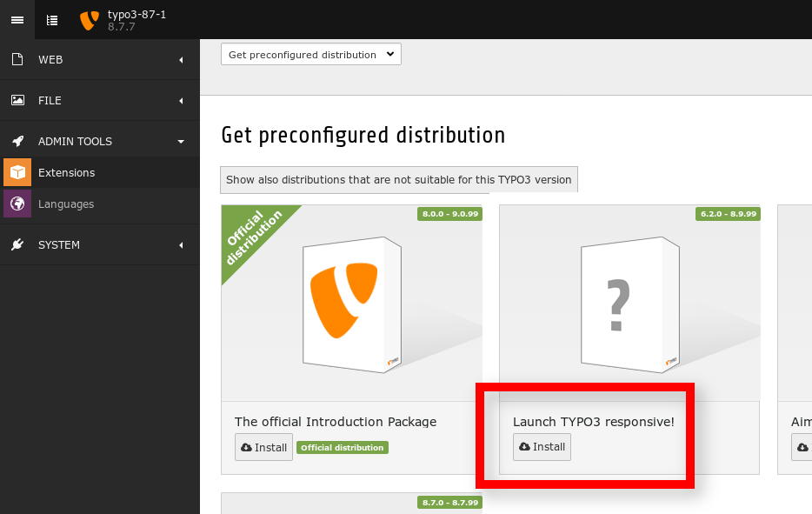The image size is (812, 514).
Task: Open the Languages module
Action: click(x=100, y=204)
